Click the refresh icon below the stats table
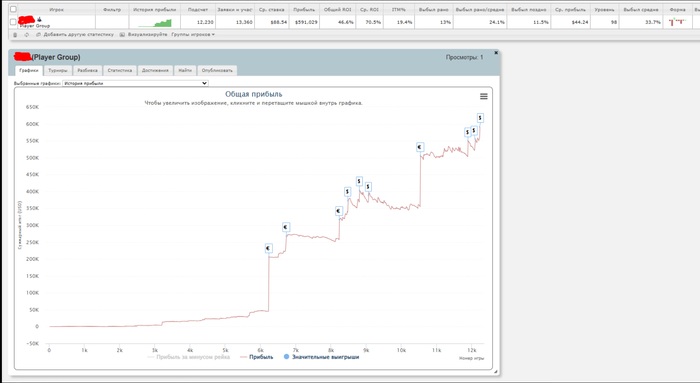 click(27, 34)
